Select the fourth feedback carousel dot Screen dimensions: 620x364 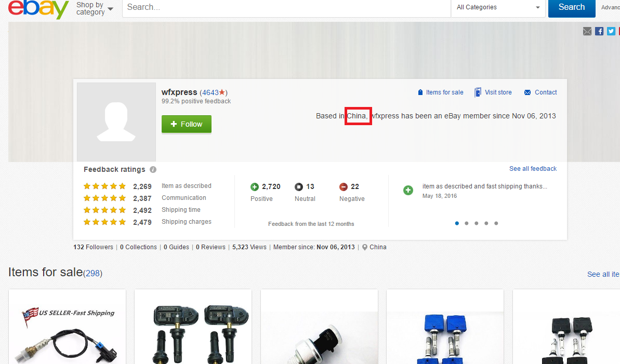[486, 223]
